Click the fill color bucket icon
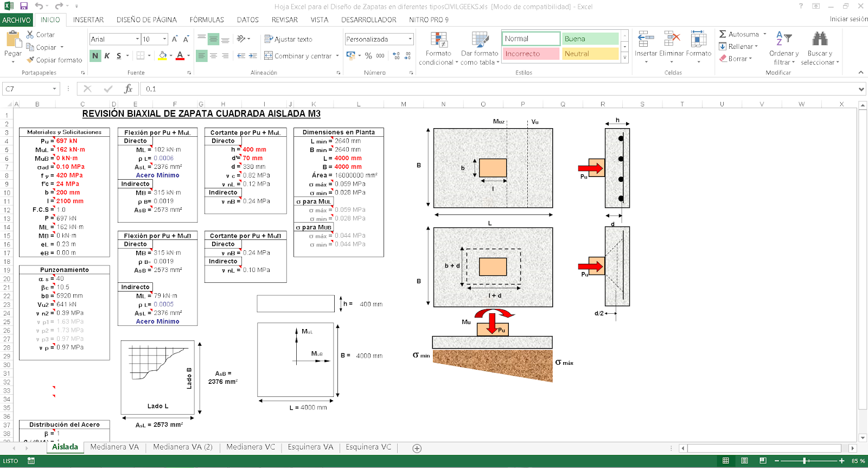The image size is (868, 468). (x=162, y=55)
